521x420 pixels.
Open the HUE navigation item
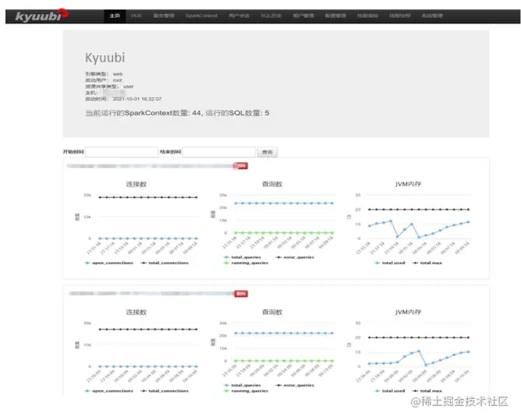(136, 16)
